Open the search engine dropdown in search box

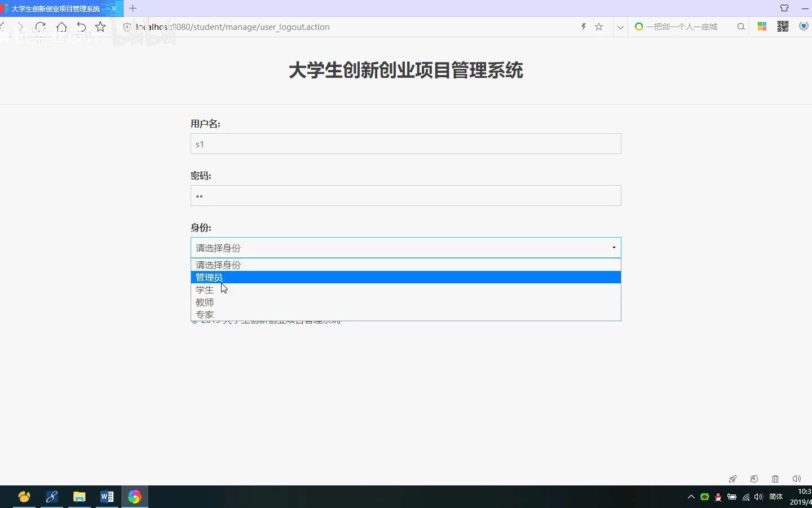pos(639,27)
